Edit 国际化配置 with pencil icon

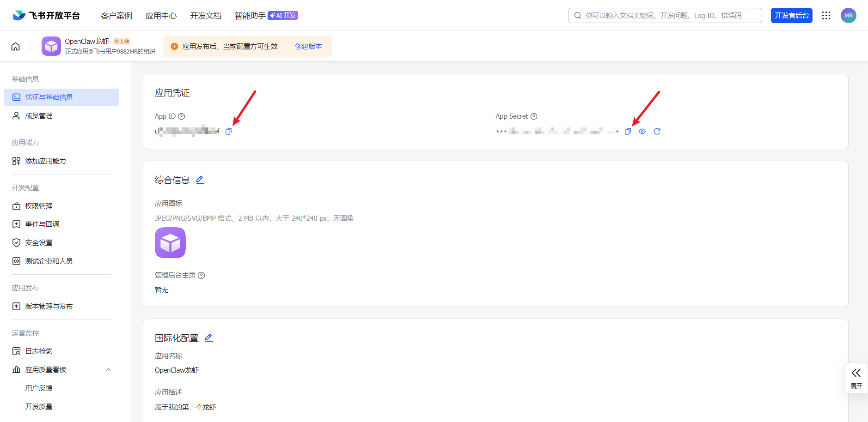[209, 338]
